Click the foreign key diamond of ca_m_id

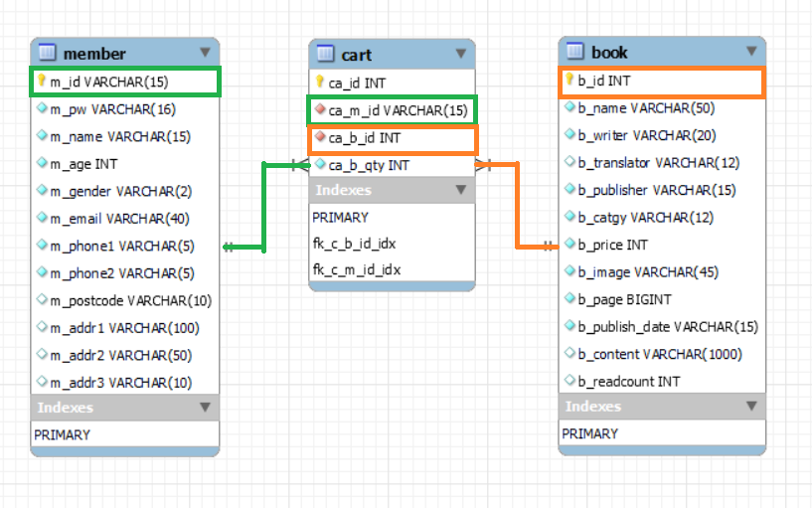(321, 109)
